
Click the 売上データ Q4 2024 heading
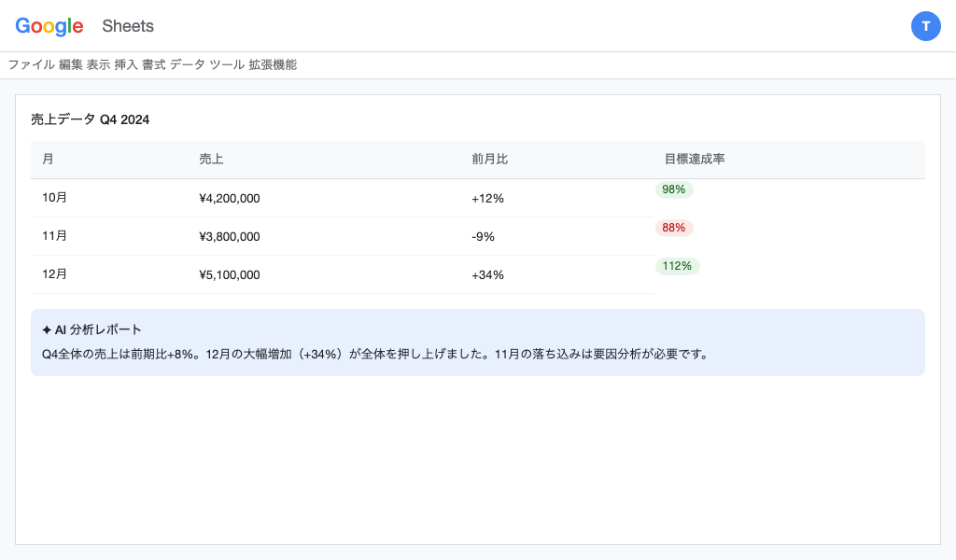pos(90,119)
